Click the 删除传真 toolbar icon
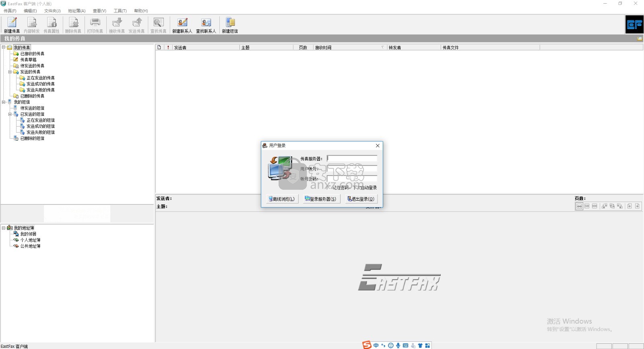Screen dimensions: 644x349 point(73,25)
